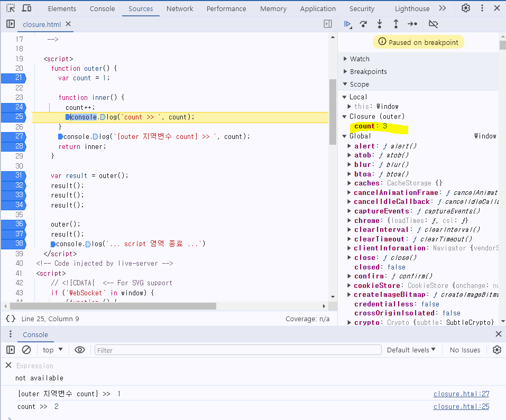Collapse the Local scope
The image size is (506, 420).
[345, 97]
